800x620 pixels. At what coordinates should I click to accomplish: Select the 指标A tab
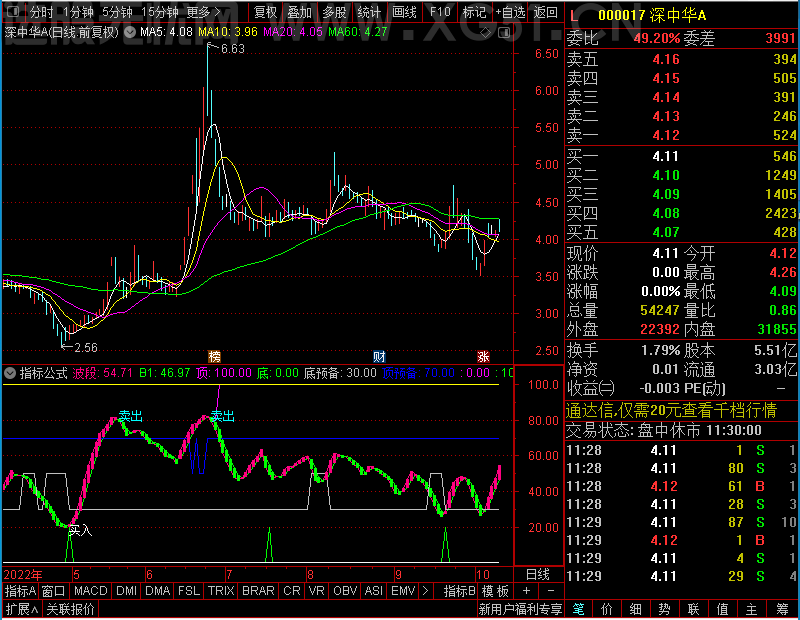pos(20,591)
